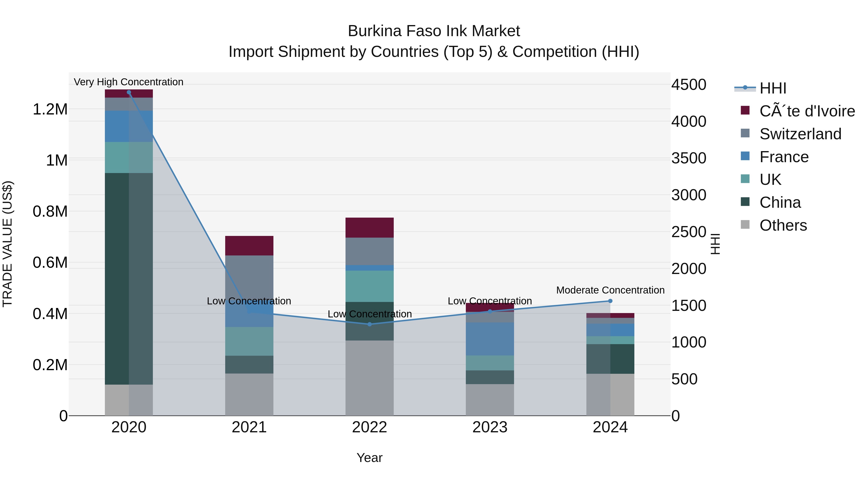The height and width of the screenshot is (488, 868).
Task: Click the 'Year' x-axis title
Action: 370,458
